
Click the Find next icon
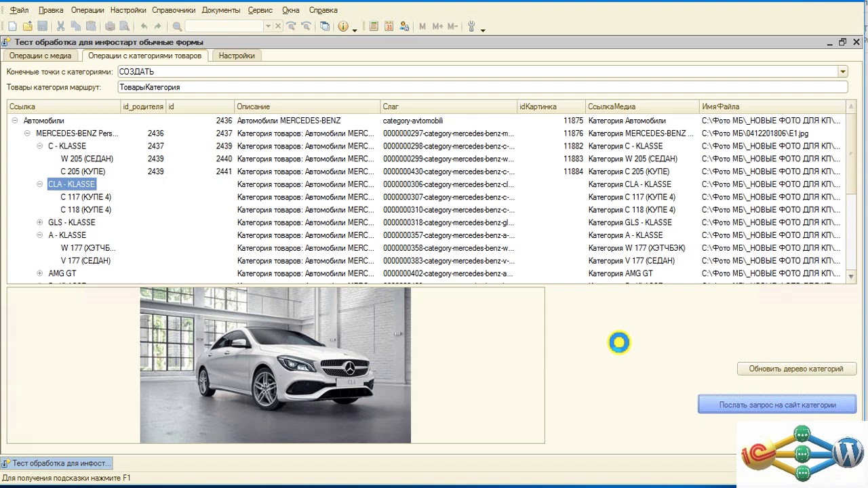coord(291,26)
